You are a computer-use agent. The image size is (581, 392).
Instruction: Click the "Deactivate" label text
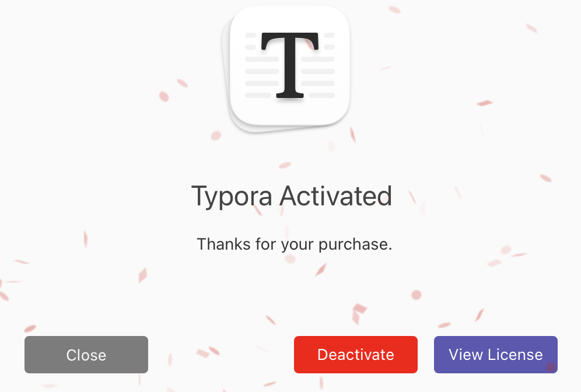(x=356, y=355)
